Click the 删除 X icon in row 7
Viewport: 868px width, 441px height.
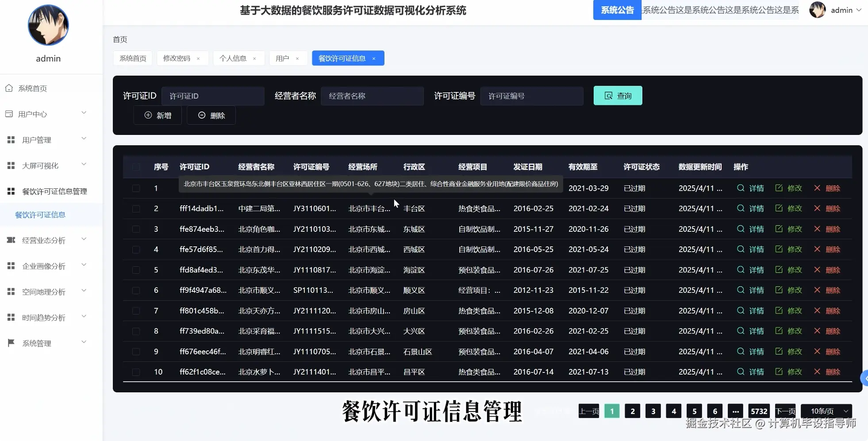click(817, 311)
